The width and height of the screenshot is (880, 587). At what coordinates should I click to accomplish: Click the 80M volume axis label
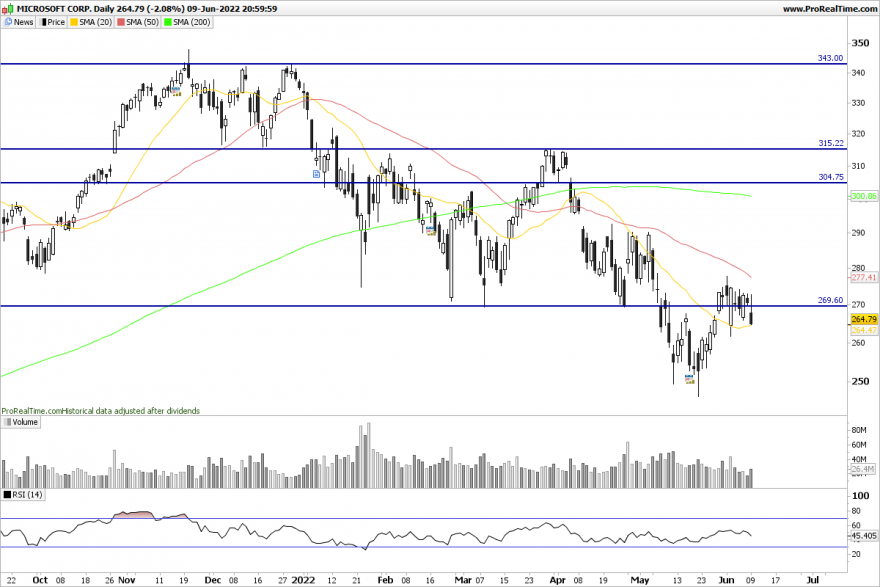tap(859, 430)
